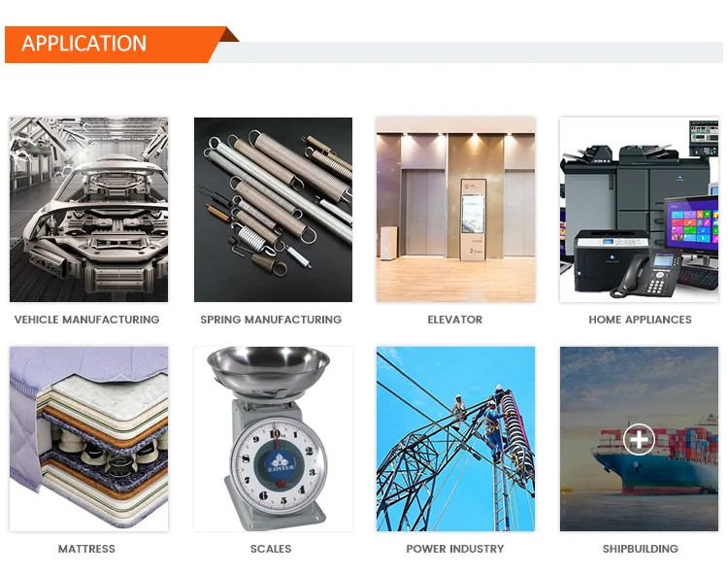Screen dimensions: 728x574
Task: Click the HOME APPLIANCES caption
Action: click(640, 320)
